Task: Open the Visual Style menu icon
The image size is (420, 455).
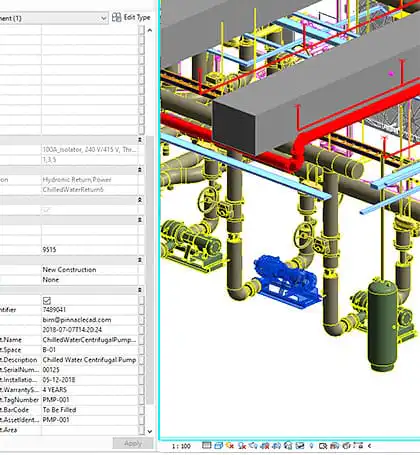Action: click(x=218, y=446)
